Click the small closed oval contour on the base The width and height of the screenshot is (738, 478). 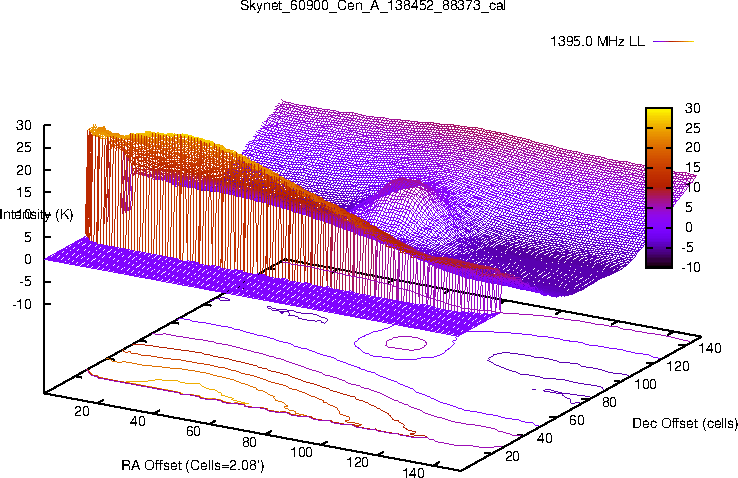pos(406,343)
